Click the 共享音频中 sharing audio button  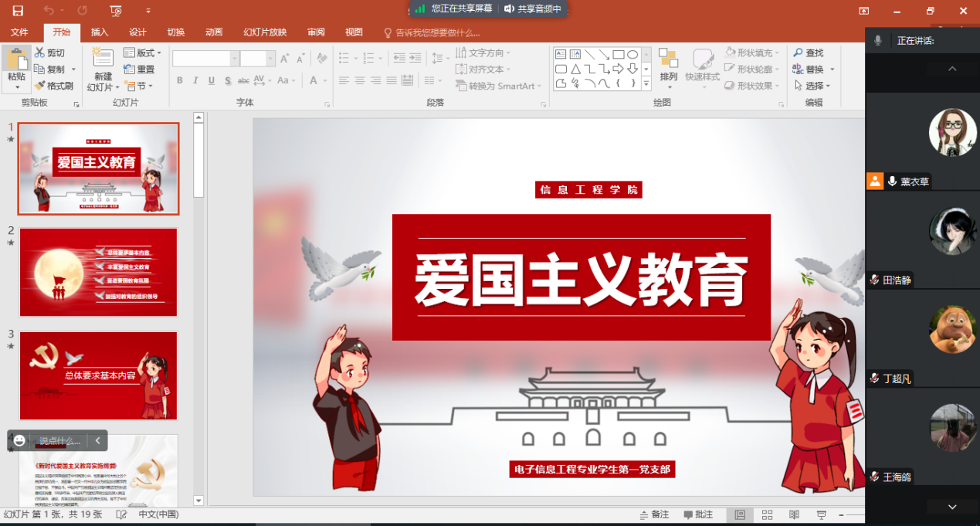tap(533, 8)
